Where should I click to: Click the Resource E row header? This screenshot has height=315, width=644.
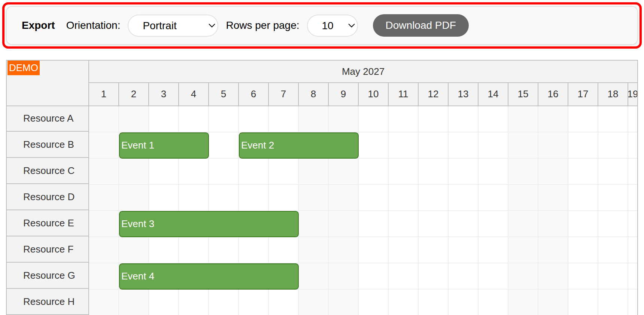pos(48,223)
